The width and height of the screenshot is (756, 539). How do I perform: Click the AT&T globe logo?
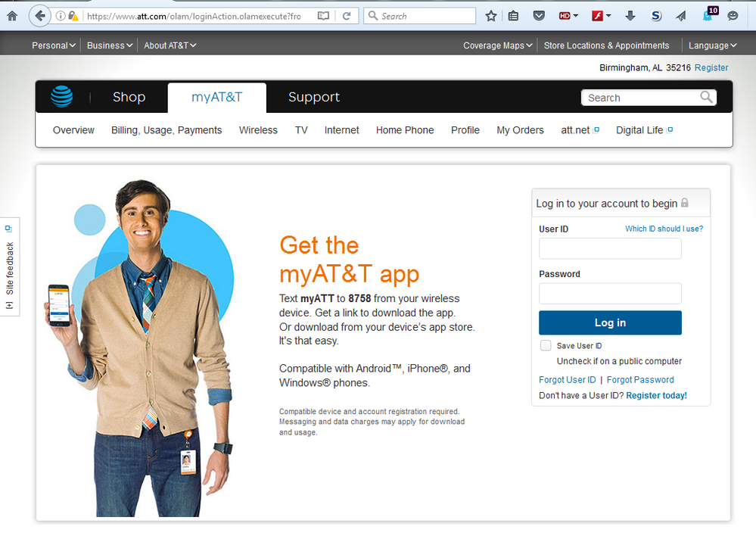62,97
